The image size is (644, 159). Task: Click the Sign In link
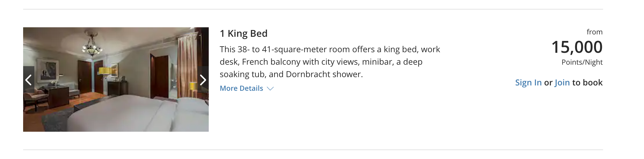coord(528,82)
